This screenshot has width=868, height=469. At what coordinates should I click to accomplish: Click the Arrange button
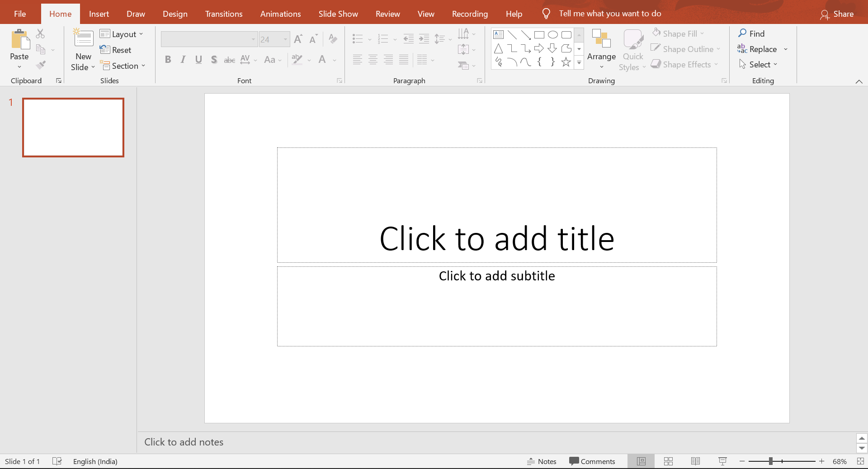tap(601, 50)
